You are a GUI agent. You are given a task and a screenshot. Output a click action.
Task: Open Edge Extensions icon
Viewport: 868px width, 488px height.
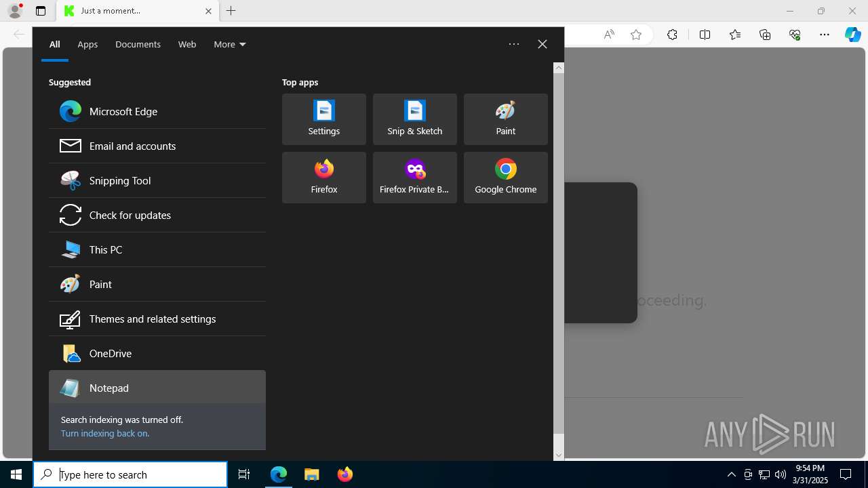click(x=672, y=35)
